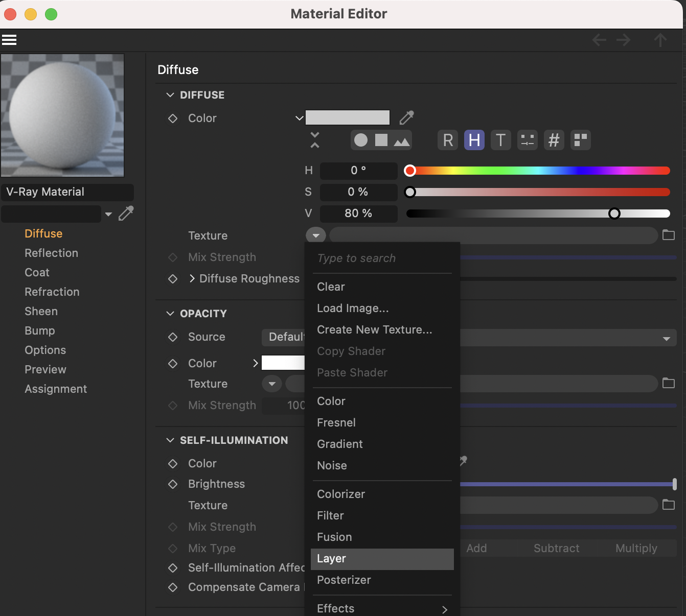Open the color swatches grid icon
686x616 pixels.
581,140
